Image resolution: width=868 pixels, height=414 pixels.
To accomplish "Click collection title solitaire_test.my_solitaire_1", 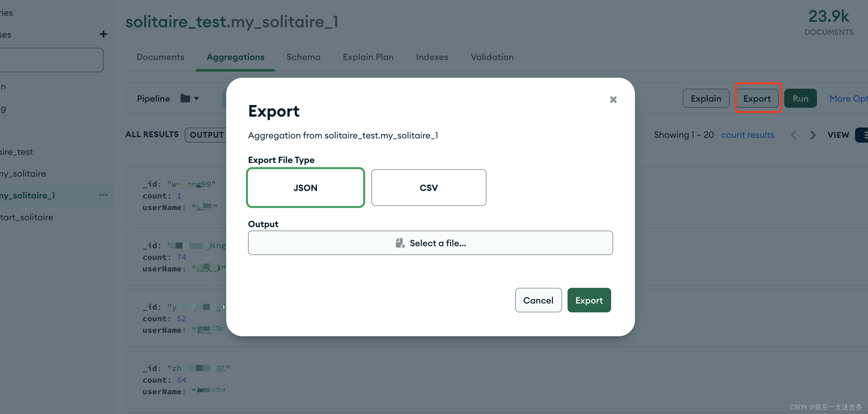I will coord(232,22).
